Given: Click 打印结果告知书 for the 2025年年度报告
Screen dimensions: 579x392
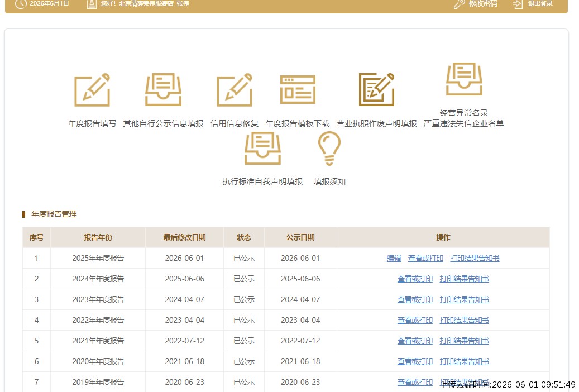Looking at the screenshot, I should coord(475,258).
